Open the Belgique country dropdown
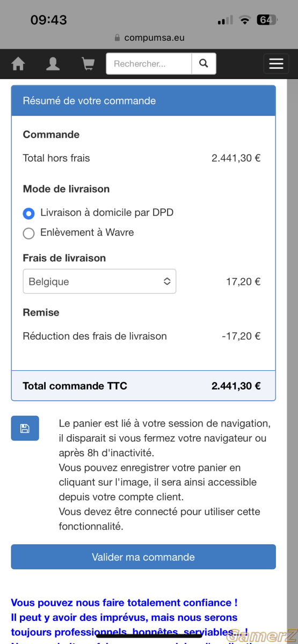 (x=99, y=281)
